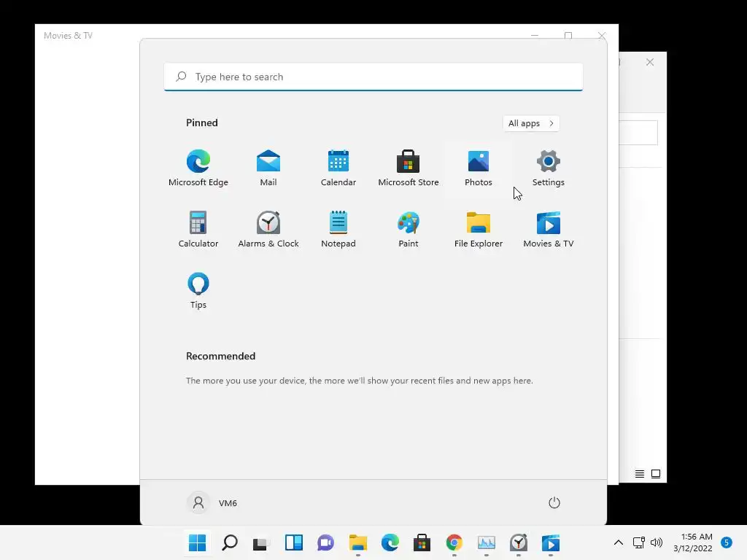Launch the Paint app
The image size is (747, 560).
[409, 229]
